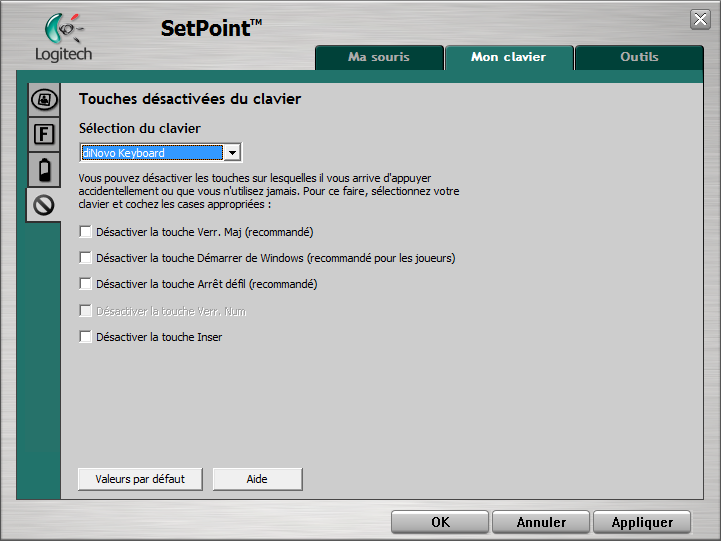Select the disabled keys sidebar icon
This screenshot has height=541, width=721.
(x=44, y=205)
